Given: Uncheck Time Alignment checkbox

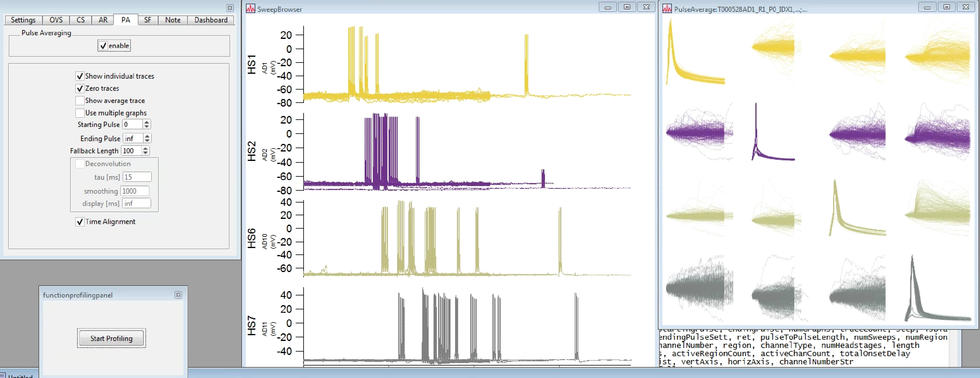Looking at the screenshot, I should pos(80,222).
